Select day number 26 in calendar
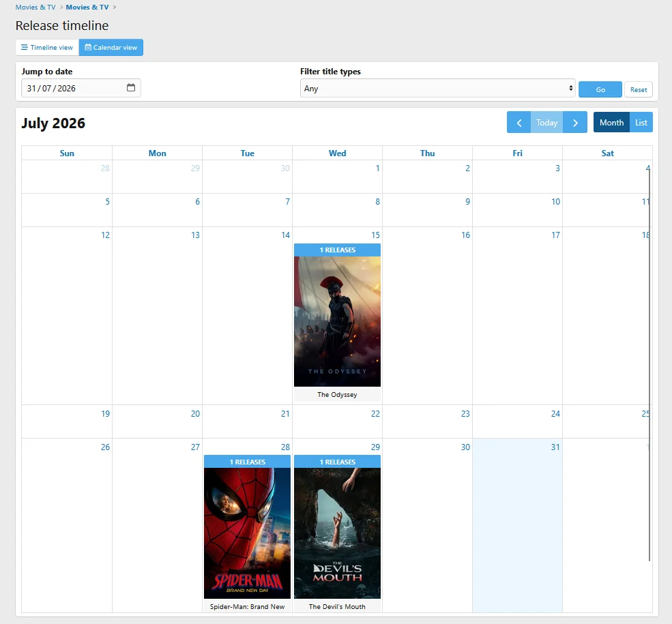Image resolution: width=672 pixels, height=624 pixels. coord(106,447)
